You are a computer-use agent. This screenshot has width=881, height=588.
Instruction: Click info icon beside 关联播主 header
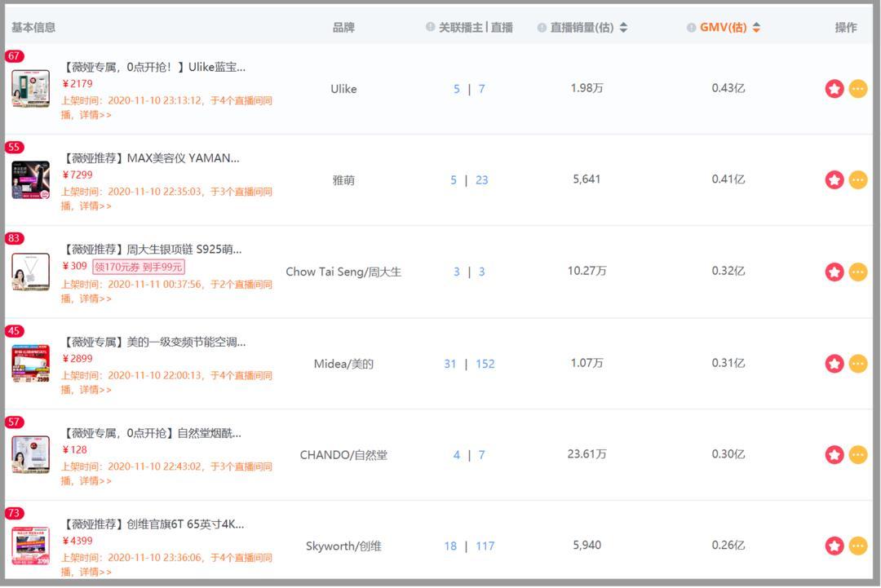(x=430, y=28)
